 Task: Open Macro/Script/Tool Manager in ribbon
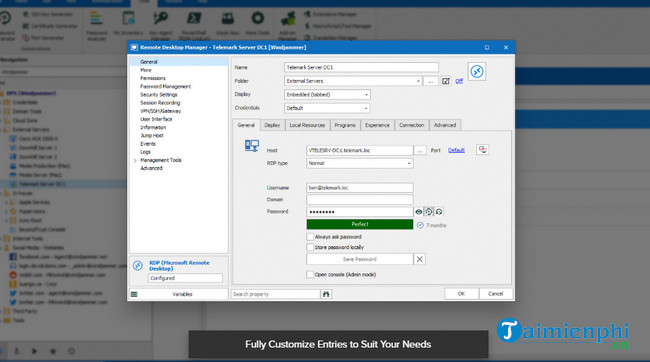pos(338,26)
